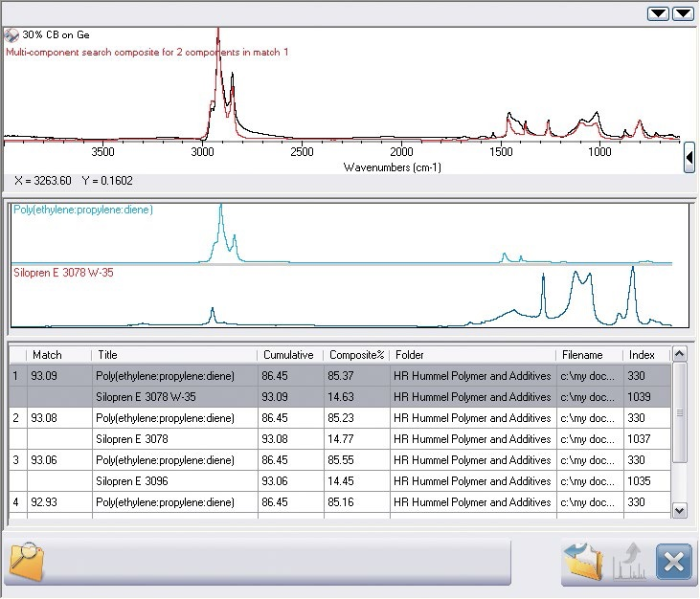
Task: Select match 3 value 93.06
Action: [44, 460]
